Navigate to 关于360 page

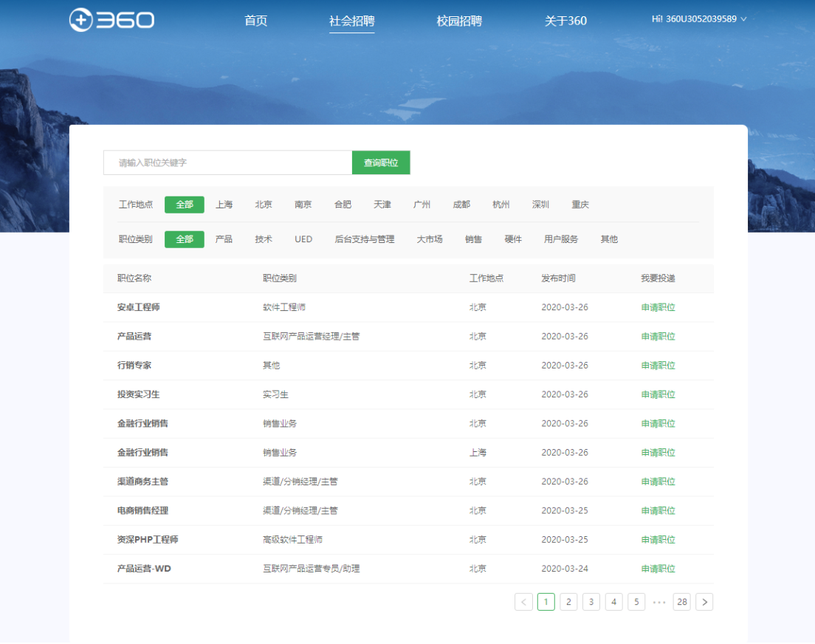pyautogui.click(x=565, y=21)
